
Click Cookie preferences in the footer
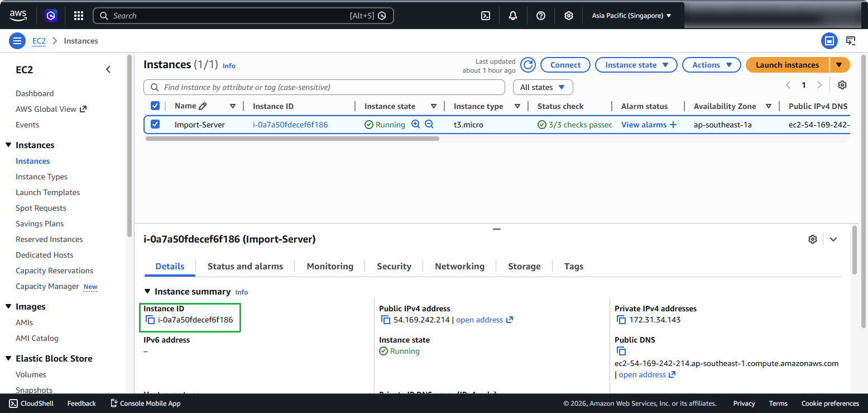[x=830, y=403]
